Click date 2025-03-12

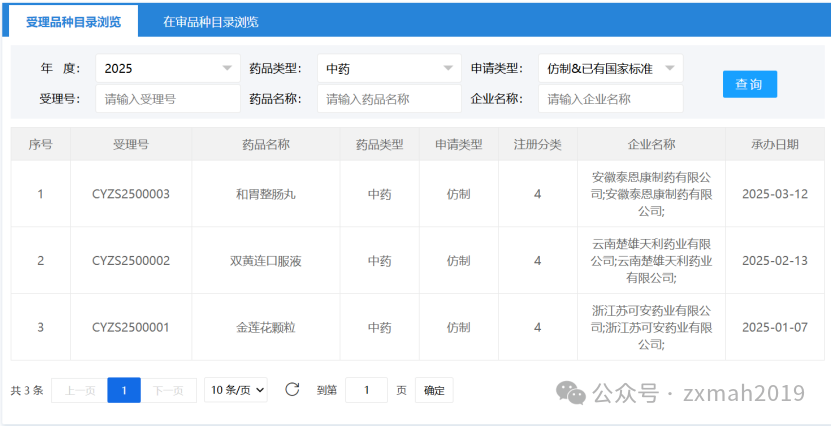(x=775, y=194)
